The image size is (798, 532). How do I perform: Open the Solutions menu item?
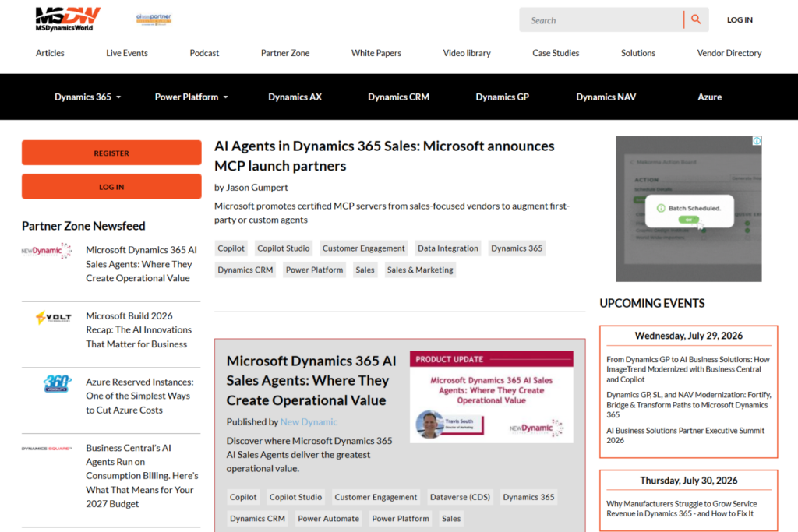click(x=638, y=53)
